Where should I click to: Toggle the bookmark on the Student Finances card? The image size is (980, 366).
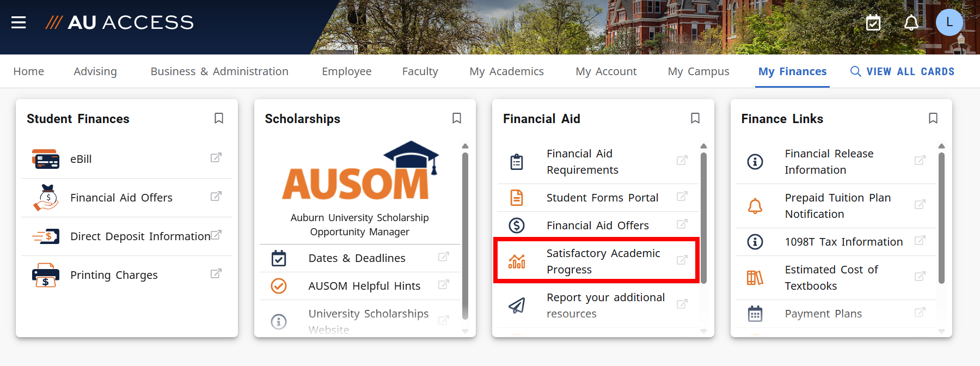[x=219, y=118]
